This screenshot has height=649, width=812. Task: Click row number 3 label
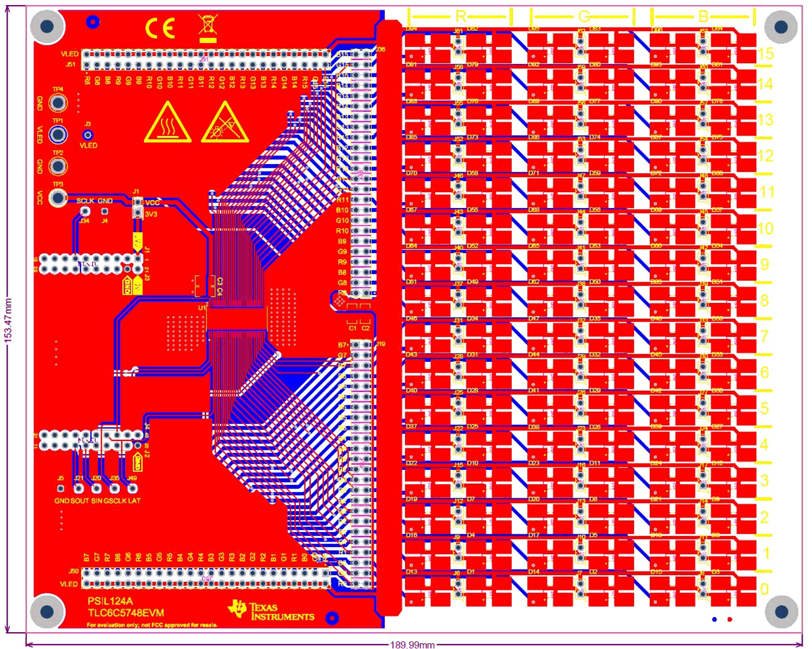[764, 481]
